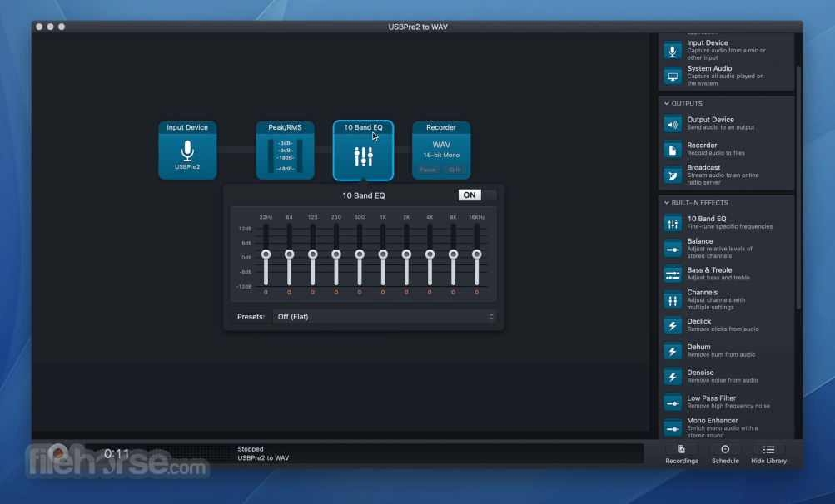
Task: Select the Peak/RMS meter block
Action: coord(285,151)
